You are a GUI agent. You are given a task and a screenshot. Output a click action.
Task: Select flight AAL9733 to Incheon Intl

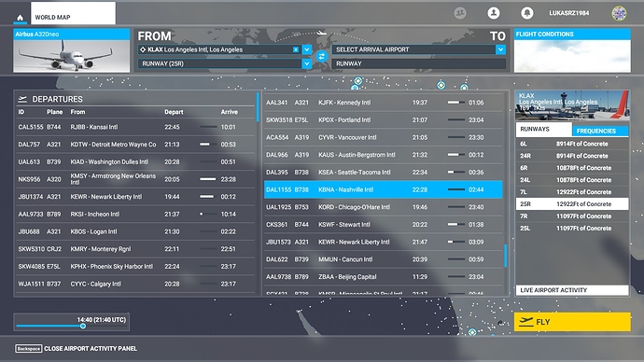coord(135,215)
